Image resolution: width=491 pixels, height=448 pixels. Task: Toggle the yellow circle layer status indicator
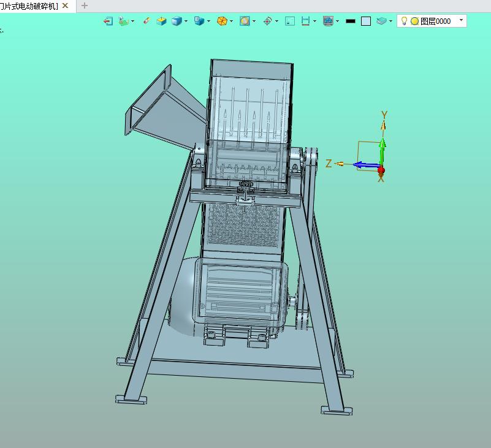pos(414,21)
